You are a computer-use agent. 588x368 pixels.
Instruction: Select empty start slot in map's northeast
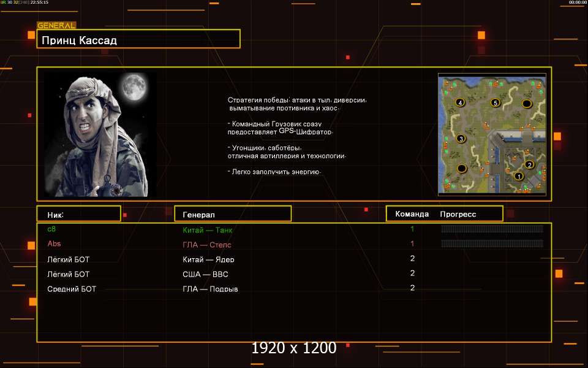tap(526, 102)
